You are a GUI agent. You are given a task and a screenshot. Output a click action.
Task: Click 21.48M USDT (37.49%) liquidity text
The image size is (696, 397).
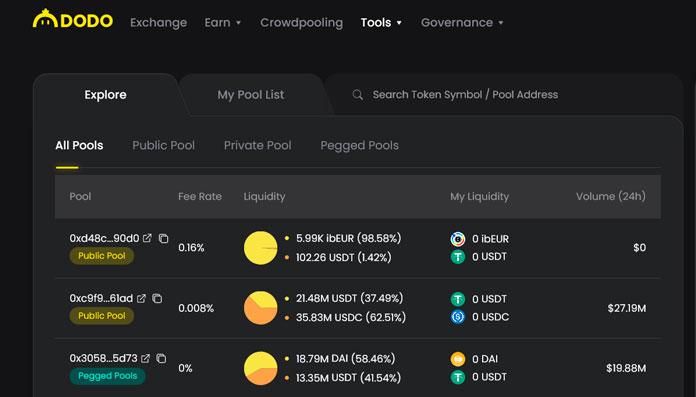(349, 298)
